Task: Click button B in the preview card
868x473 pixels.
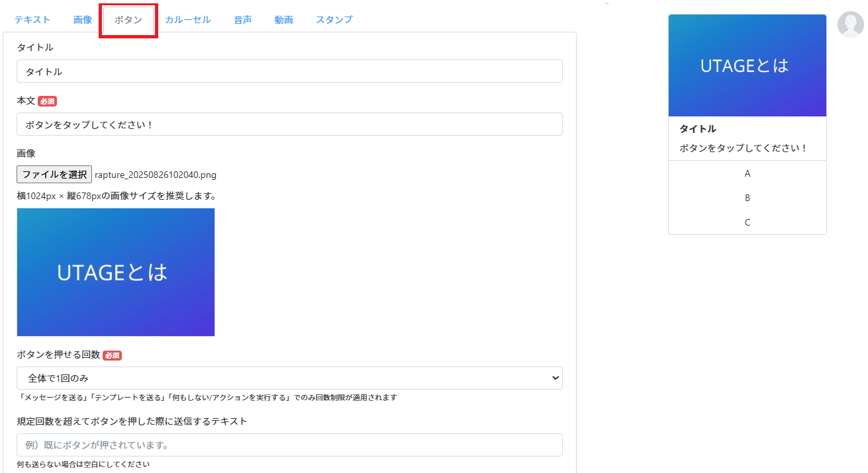Action: pyautogui.click(x=747, y=198)
